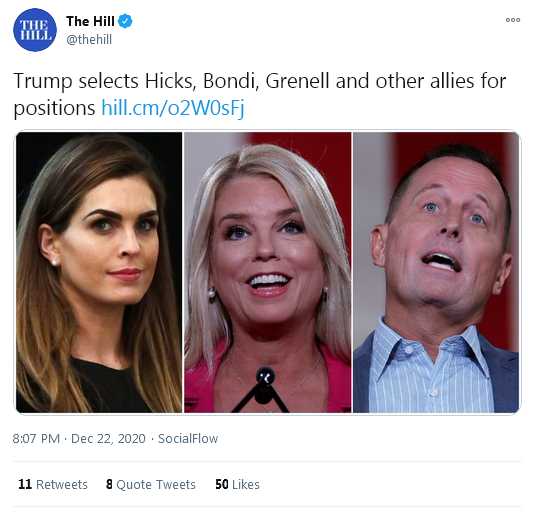Click the word "positions" in the tweet
This screenshot has height=514, width=535.
pos(54,109)
